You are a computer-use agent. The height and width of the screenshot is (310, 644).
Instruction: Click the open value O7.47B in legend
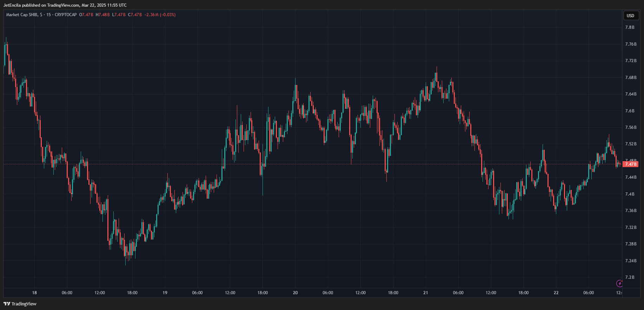pos(86,15)
